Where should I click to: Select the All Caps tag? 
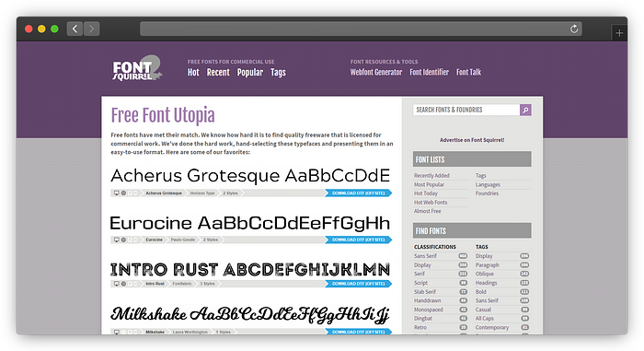click(x=485, y=319)
